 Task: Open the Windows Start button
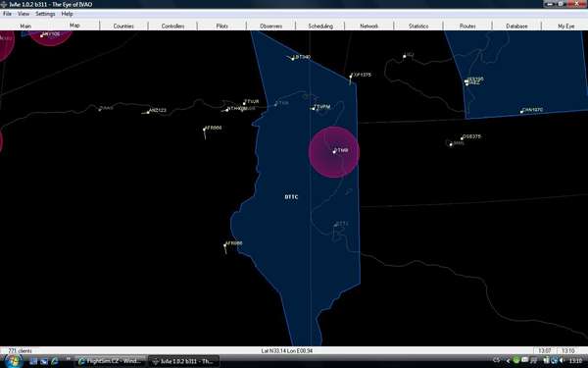pos(14,361)
